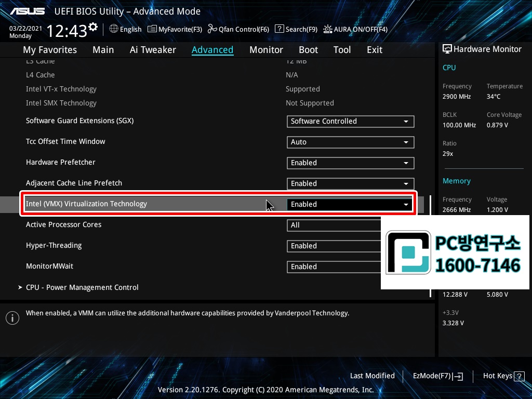Click the globe language icon

[x=114, y=29]
